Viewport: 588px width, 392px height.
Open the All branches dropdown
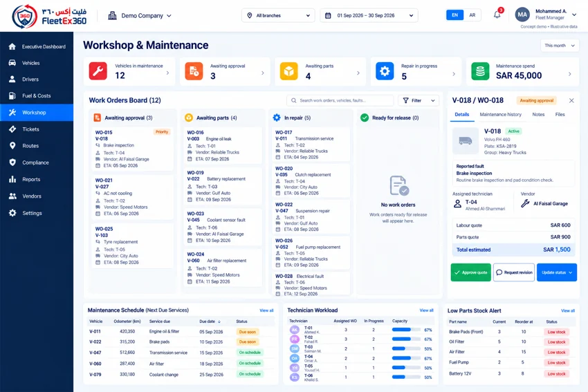[278, 15]
